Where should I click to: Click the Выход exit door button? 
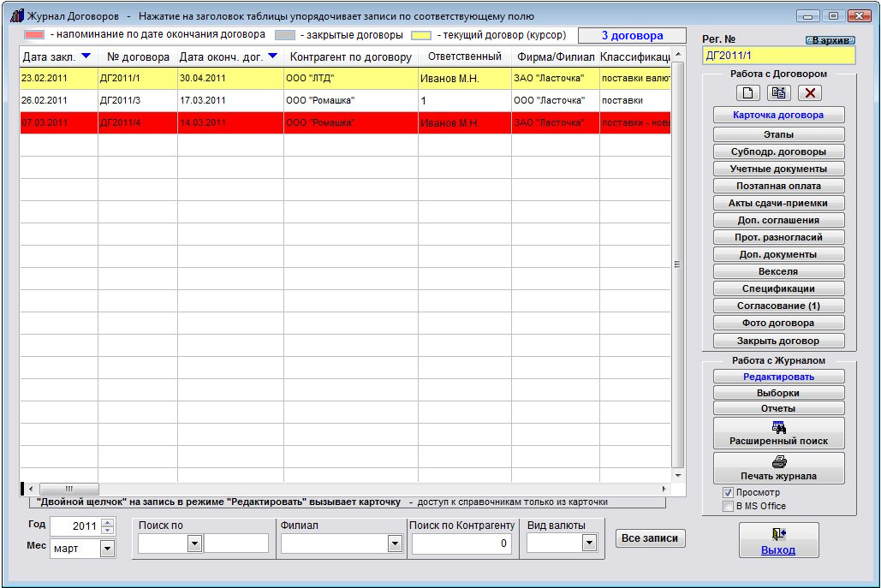pos(778,540)
